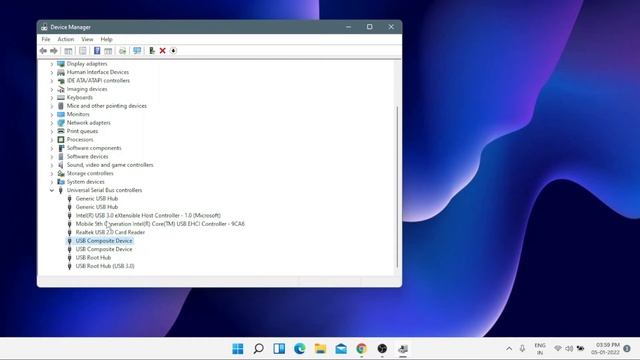Open the View menu
The image size is (640, 360).
(x=87, y=39)
